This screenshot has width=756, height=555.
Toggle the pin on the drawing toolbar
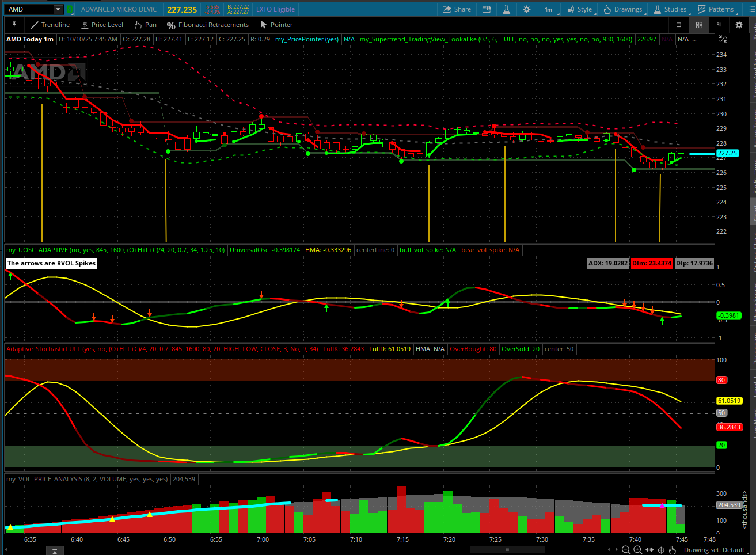point(14,25)
